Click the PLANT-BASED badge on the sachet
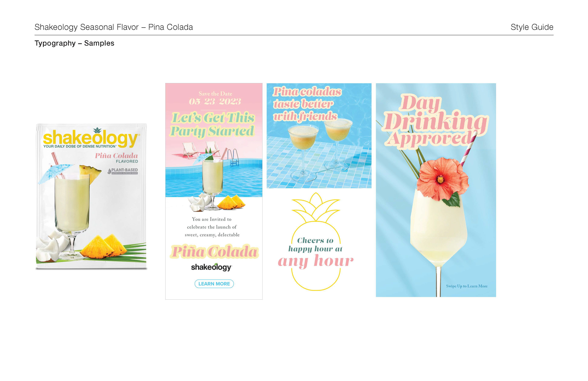This screenshot has height=381, width=588. coord(123,171)
